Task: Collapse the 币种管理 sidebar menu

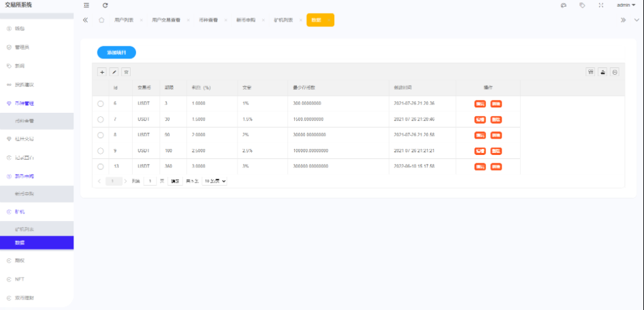Action: point(37,103)
